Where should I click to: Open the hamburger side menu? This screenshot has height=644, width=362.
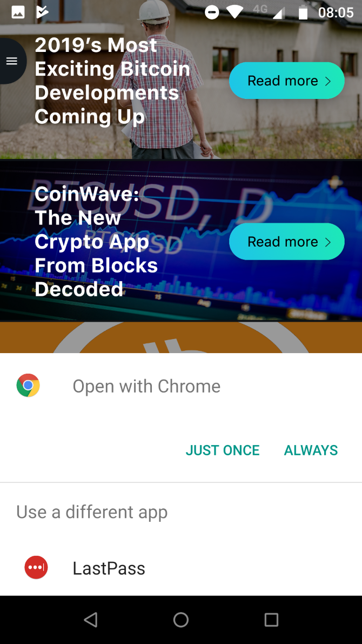12,61
